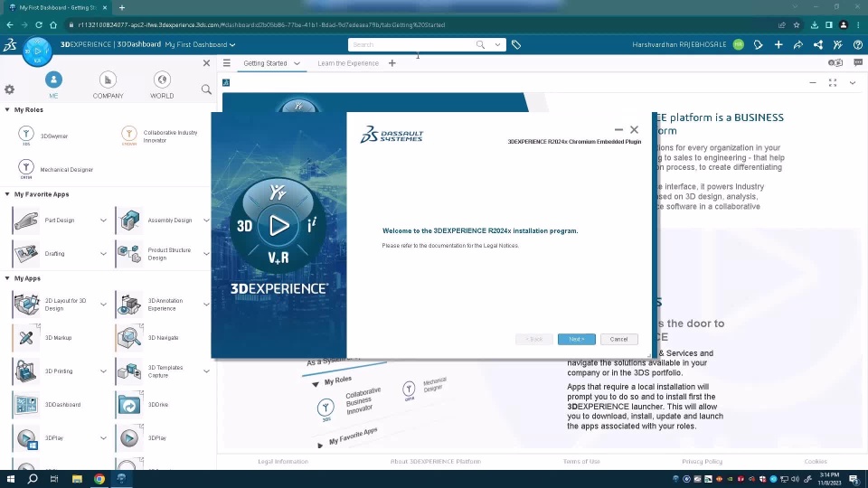
Task: Close the compass side panel
Action: (206, 63)
